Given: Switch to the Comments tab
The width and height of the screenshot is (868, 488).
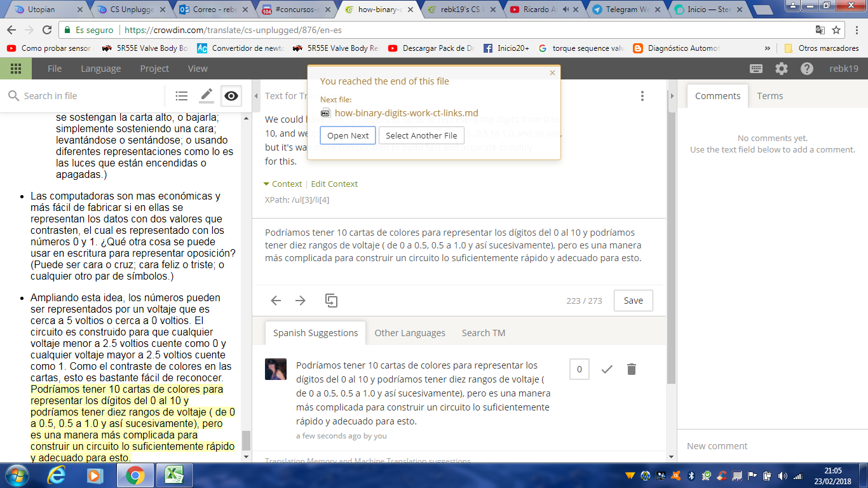Looking at the screenshot, I should click(717, 96).
